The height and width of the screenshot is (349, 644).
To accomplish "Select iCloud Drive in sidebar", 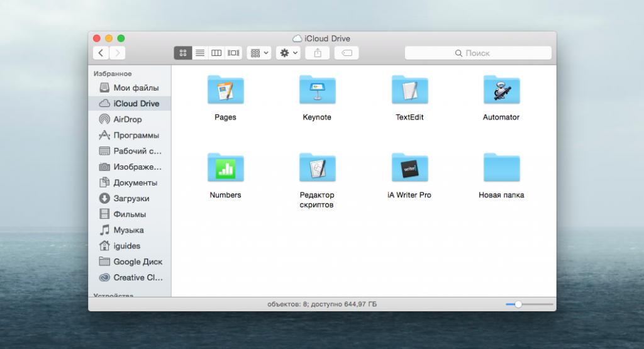I will (130, 104).
